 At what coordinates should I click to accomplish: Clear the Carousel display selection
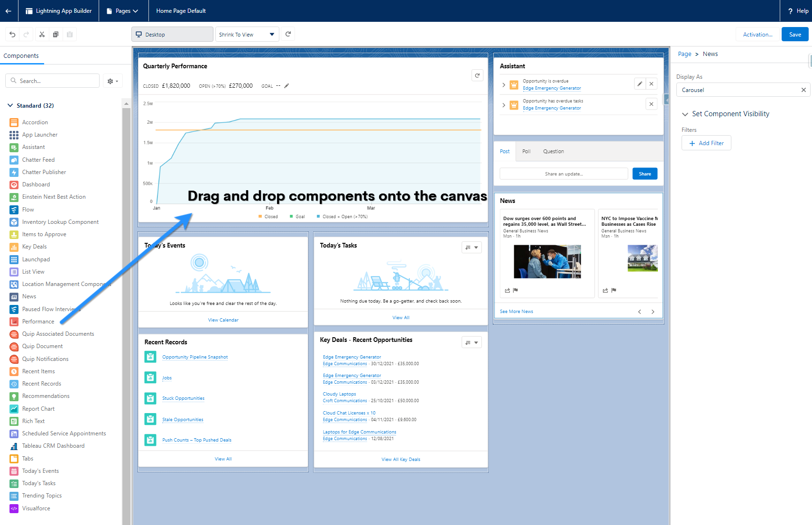[x=803, y=90]
